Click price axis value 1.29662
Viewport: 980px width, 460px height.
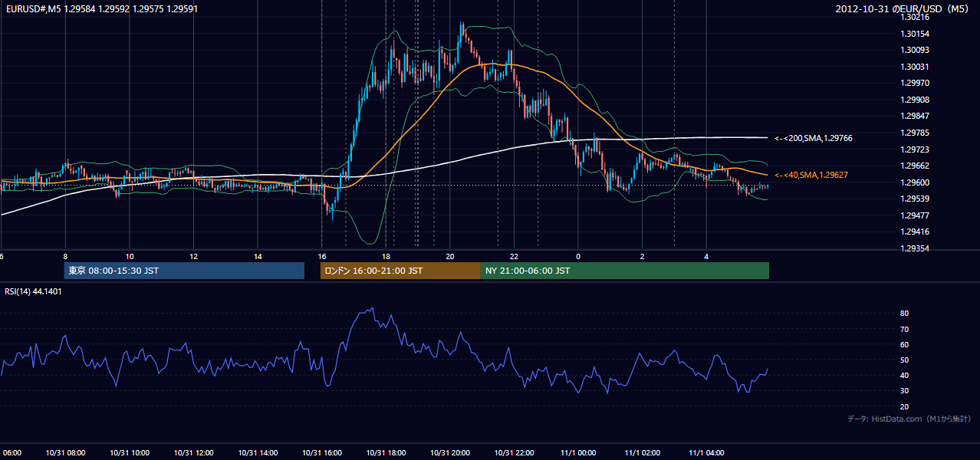pos(916,166)
